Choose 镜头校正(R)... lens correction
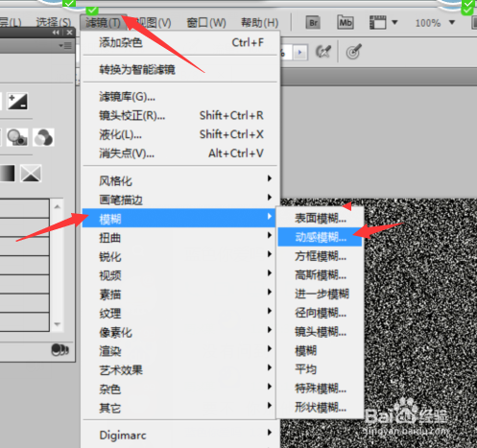Viewport: 477px width, 448px height. click(181, 115)
